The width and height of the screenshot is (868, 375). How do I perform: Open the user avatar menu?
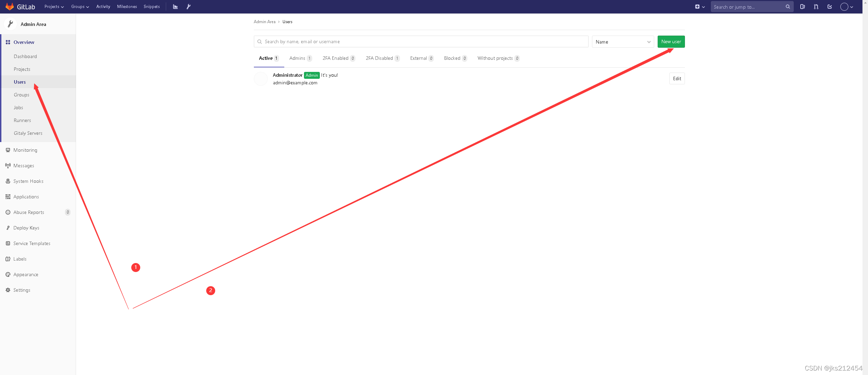847,7
